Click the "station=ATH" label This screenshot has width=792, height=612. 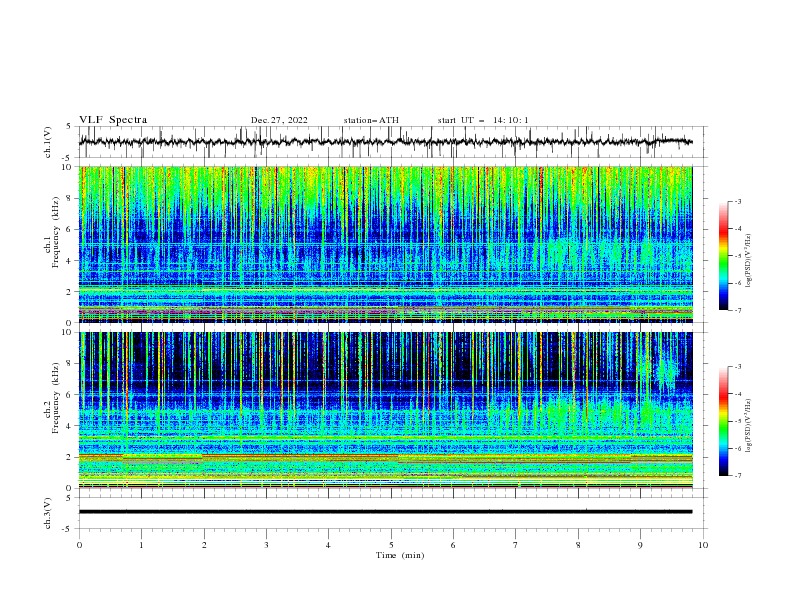(371, 120)
